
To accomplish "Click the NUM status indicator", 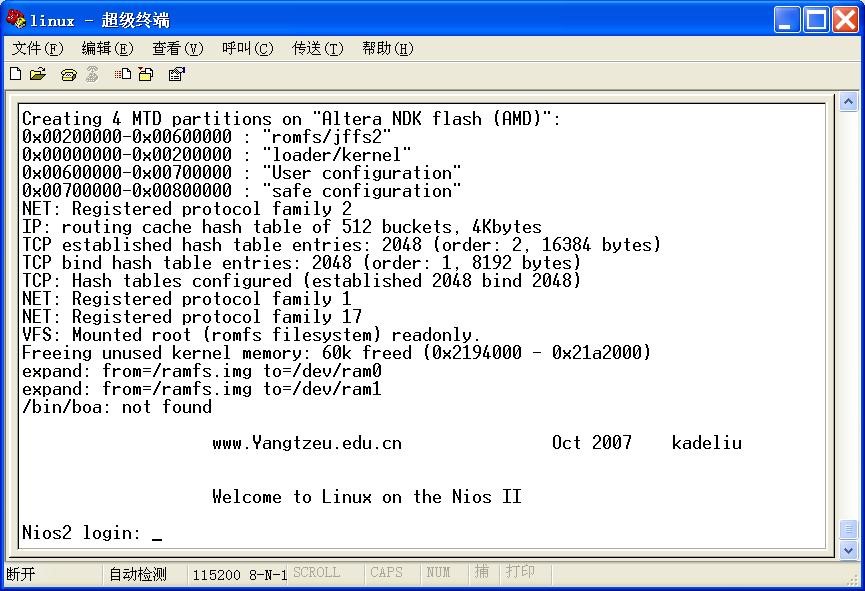I will [438, 572].
